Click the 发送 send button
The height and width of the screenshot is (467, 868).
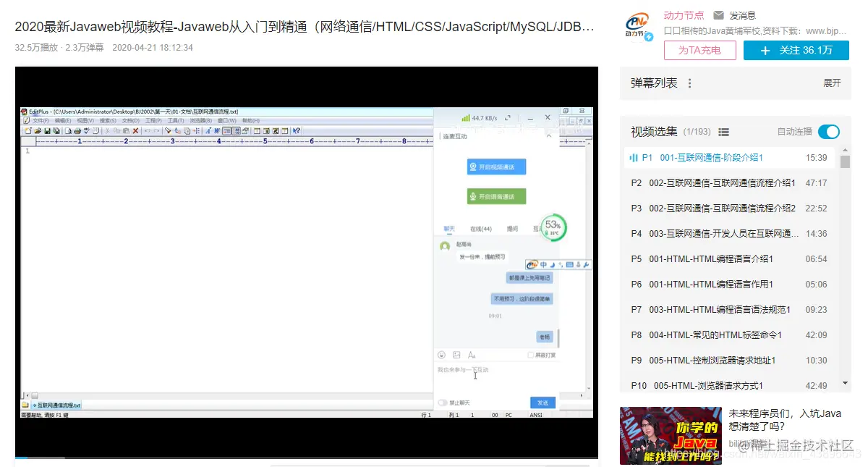pos(542,403)
